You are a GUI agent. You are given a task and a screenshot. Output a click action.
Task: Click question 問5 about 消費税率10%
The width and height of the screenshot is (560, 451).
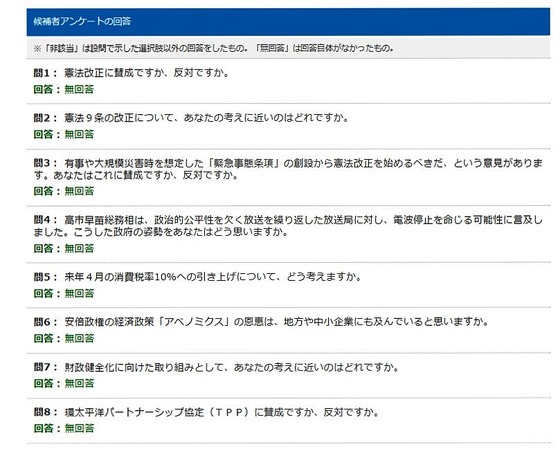point(198,277)
